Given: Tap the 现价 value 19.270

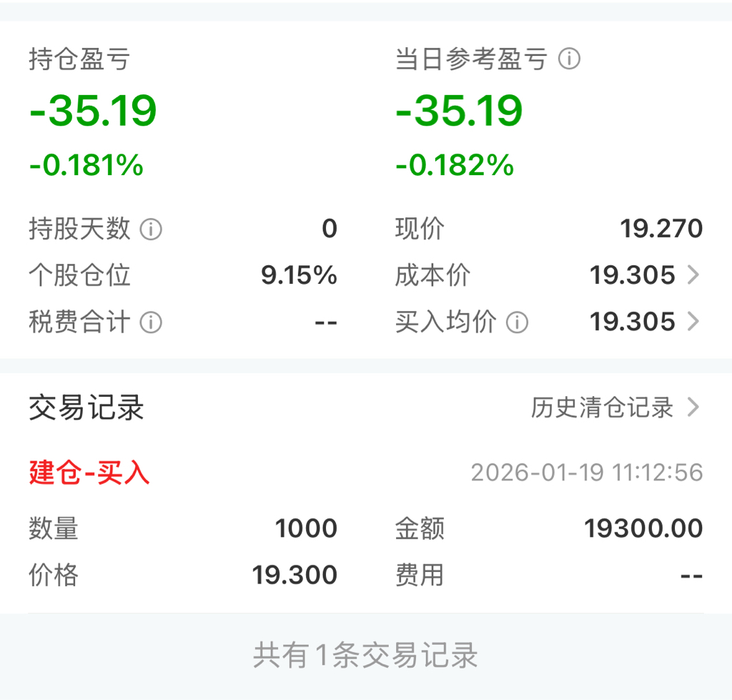Looking at the screenshot, I should click(661, 230).
